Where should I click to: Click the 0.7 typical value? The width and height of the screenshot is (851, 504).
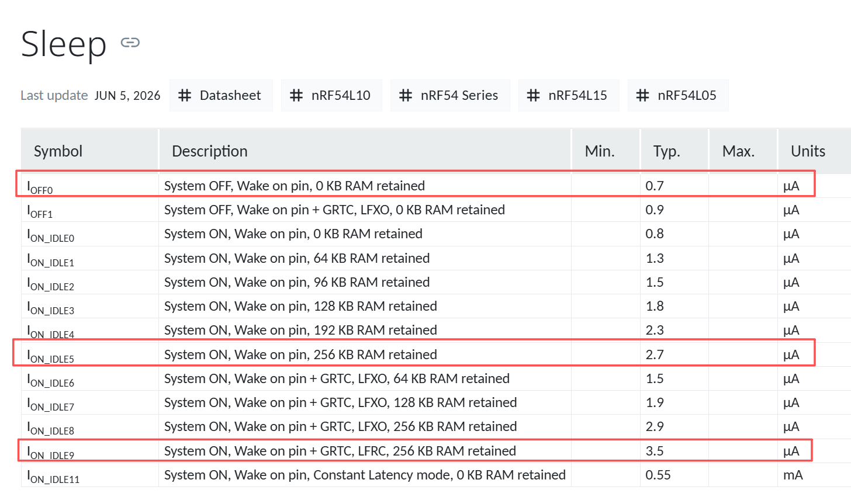[655, 186]
